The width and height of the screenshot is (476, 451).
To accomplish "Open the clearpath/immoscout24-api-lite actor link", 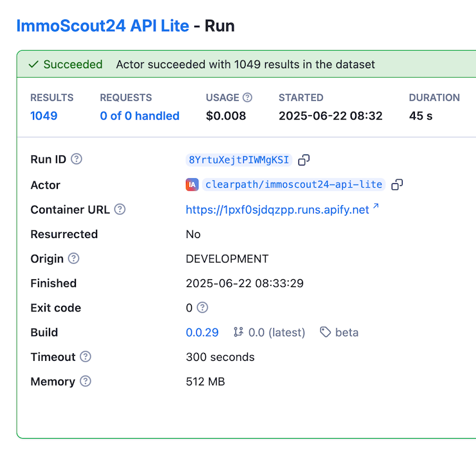I will (293, 185).
